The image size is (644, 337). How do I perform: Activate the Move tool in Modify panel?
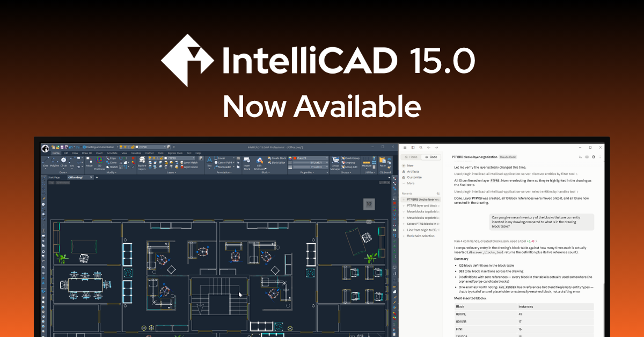click(89, 162)
